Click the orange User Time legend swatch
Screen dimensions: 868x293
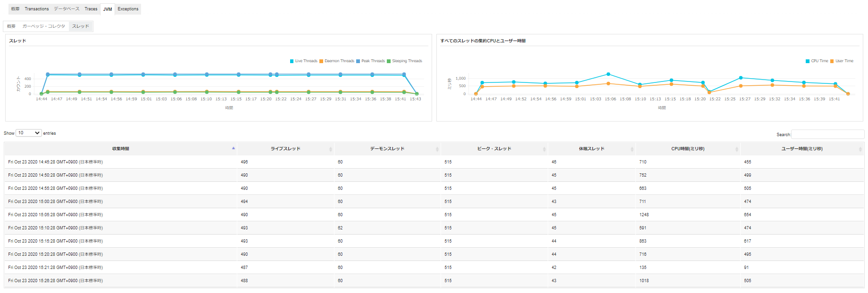tap(832, 61)
